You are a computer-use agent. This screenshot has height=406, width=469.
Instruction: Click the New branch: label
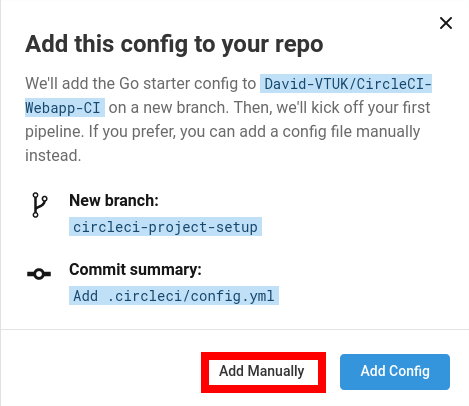click(114, 201)
